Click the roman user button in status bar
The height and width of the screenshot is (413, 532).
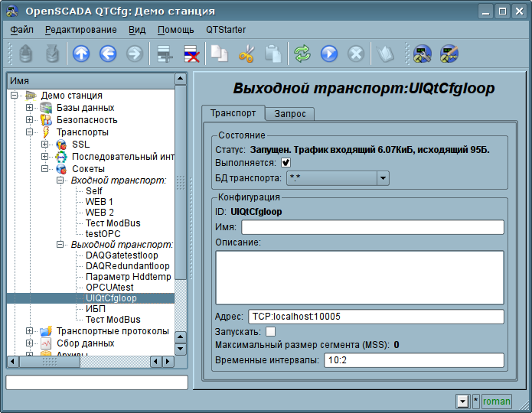(496, 402)
